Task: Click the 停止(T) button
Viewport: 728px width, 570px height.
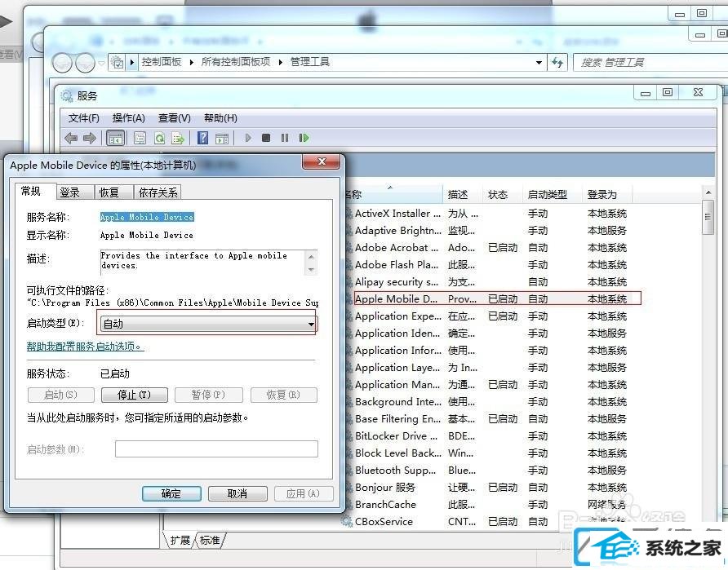Action: (x=134, y=395)
